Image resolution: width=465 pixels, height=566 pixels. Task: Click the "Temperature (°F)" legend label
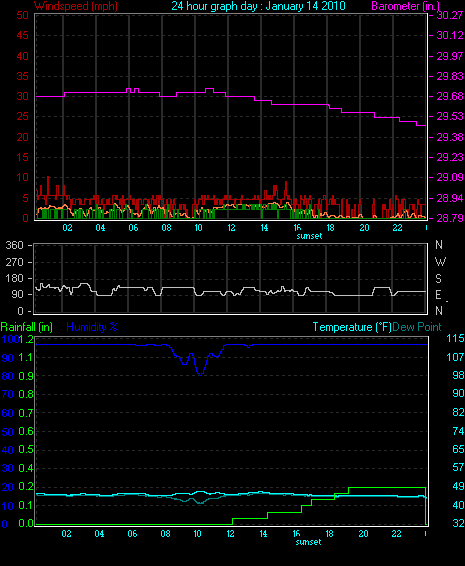(x=352, y=327)
